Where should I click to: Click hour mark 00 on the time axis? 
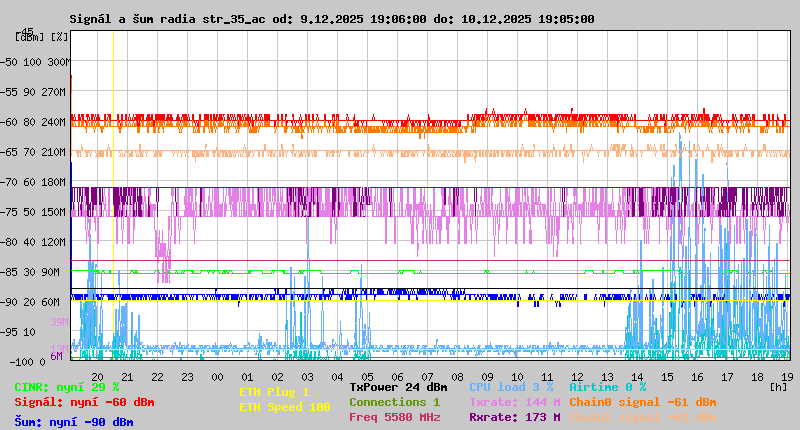tap(217, 375)
